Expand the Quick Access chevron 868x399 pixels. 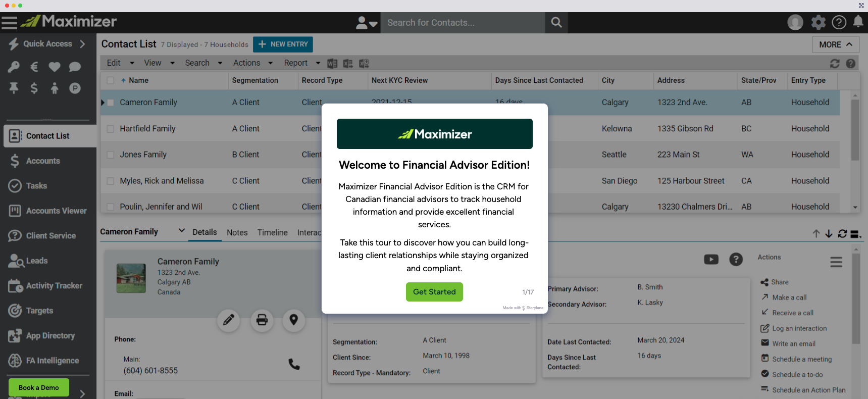(82, 44)
